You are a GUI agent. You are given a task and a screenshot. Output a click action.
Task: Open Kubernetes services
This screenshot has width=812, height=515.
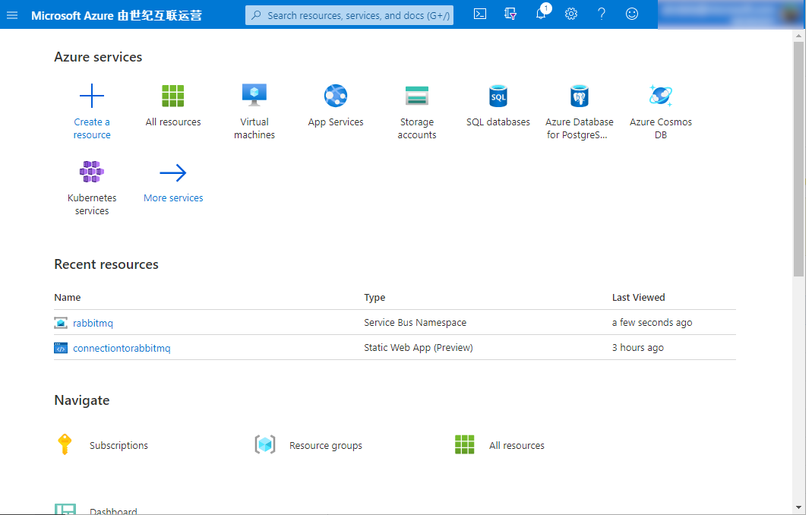pyautogui.click(x=92, y=172)
